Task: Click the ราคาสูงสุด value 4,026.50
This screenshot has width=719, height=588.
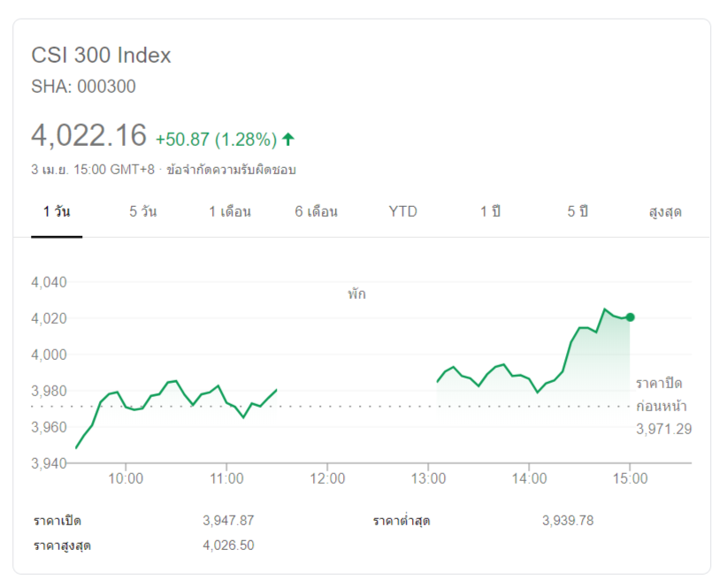Action: [228, 545]
